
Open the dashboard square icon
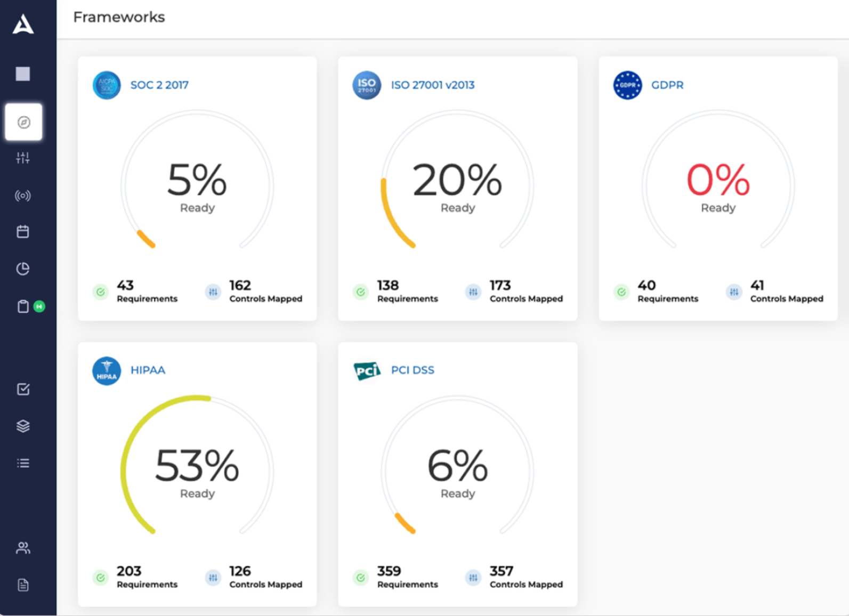coord(23,74)
